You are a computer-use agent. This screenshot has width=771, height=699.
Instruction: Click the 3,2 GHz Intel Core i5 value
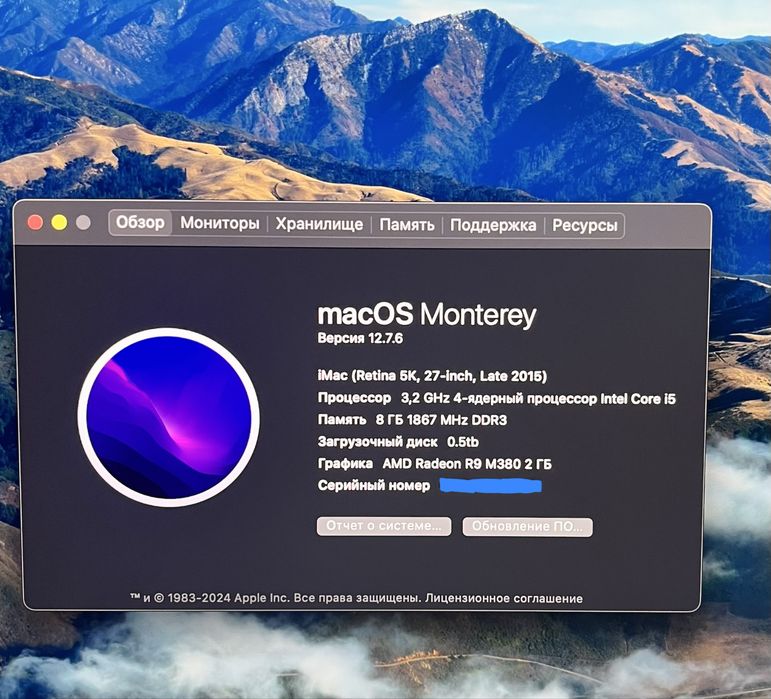(538, 399)
